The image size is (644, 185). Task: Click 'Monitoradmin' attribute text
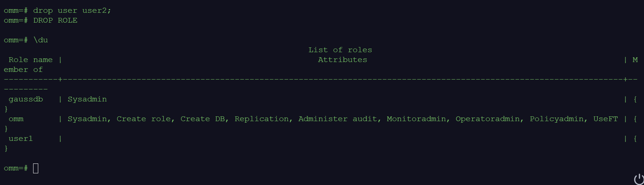[x=416, y=119]
